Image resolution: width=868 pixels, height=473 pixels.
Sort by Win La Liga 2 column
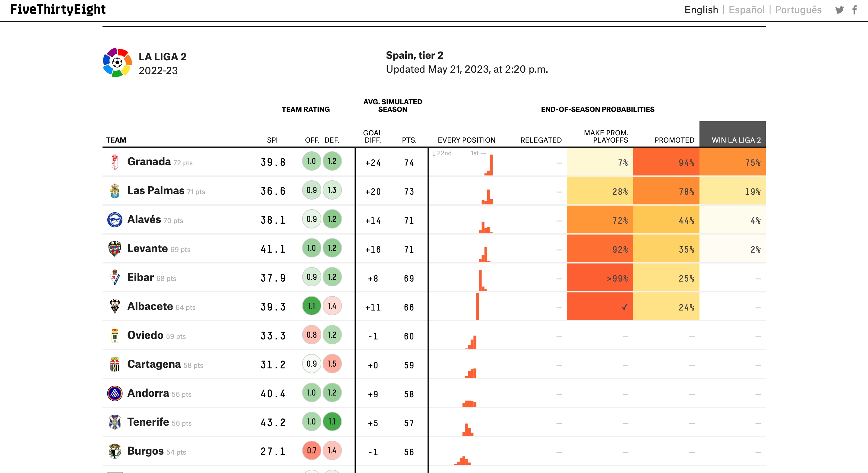[x=736, y=140]
